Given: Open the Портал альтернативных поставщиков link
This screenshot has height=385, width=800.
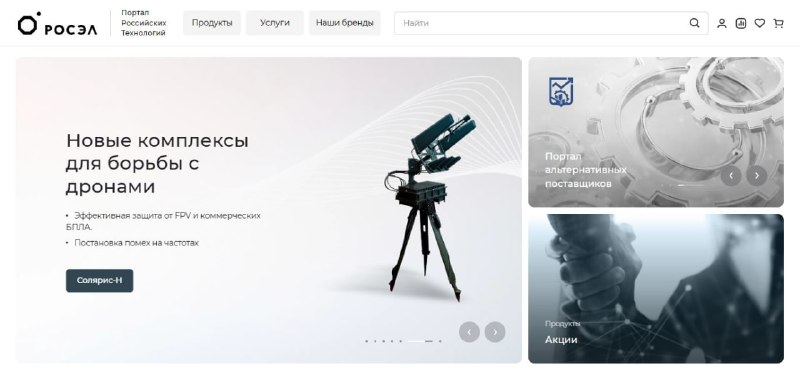Looking at the screenshot, I should tap(585, 170).
